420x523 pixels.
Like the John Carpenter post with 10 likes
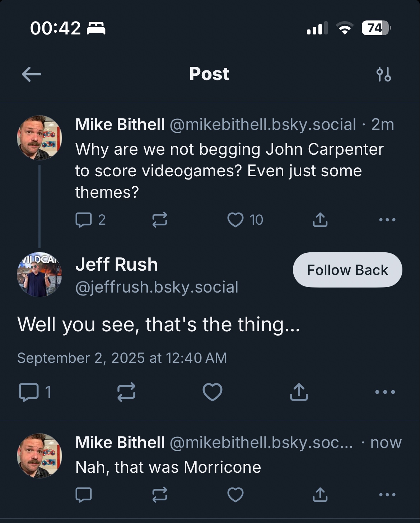point(235,220)
